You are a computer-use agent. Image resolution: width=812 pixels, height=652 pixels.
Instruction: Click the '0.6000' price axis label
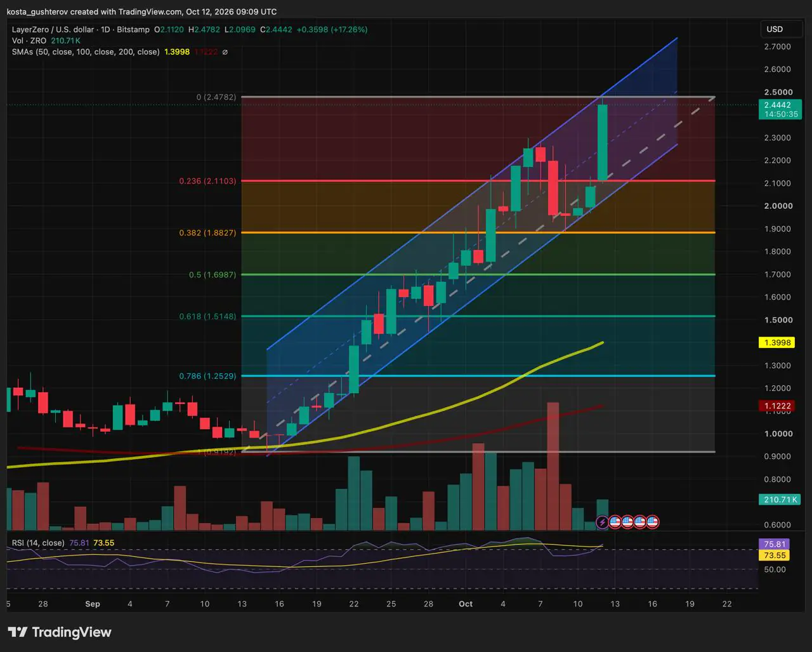point(777,525)
